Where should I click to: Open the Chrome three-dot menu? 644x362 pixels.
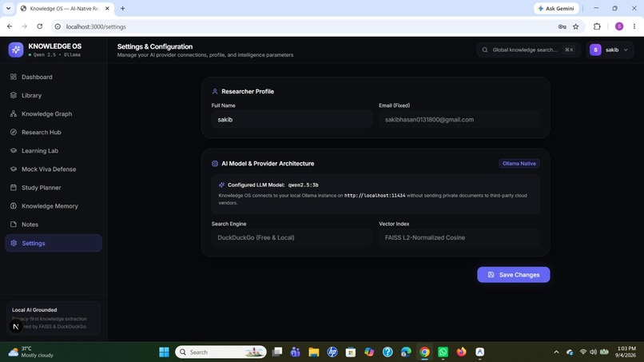point(634,26)
